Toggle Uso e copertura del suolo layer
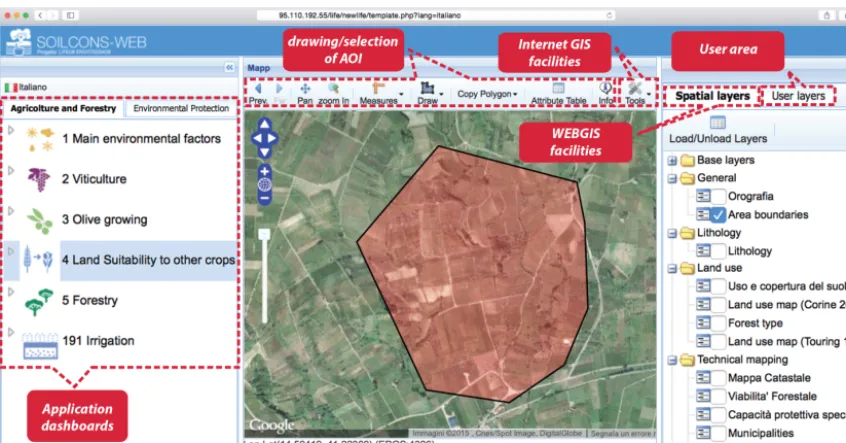Image resolution: width=846 pixels, height=443 pixels. click(718, 286)
